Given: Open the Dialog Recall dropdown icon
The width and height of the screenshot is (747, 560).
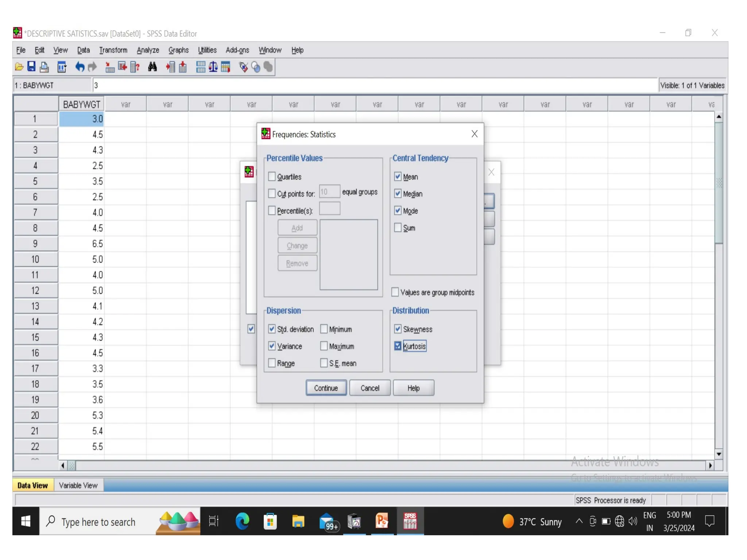Looking at the screenshot, I should 62,67.
